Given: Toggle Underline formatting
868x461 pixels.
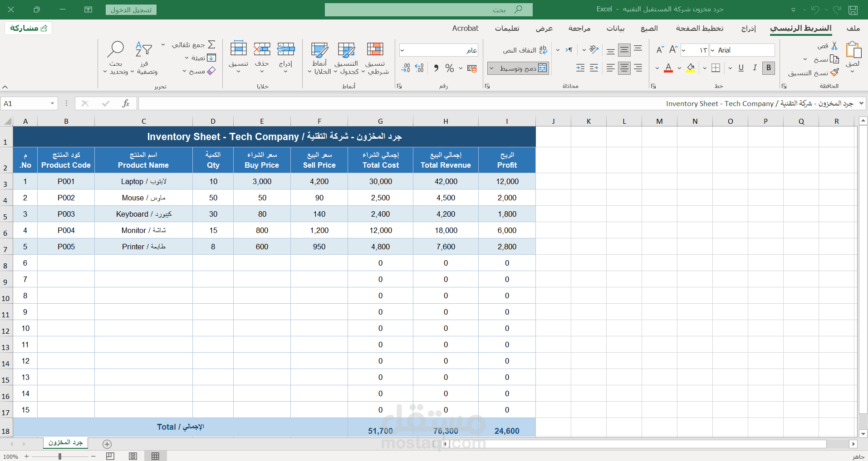Looking at the screenshot, I should coord(741,68).
